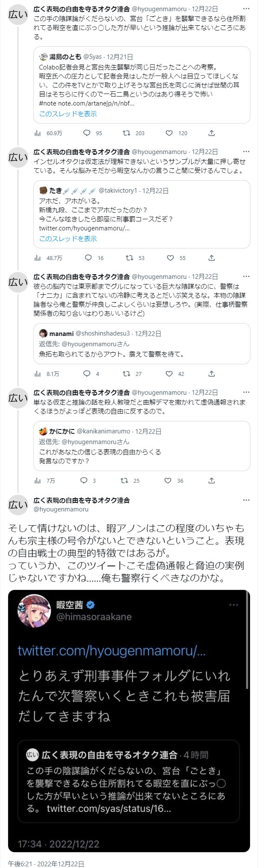This screenshot has width=259, height=868.
Task: Show thread in 湯島のとも quoted tweet
Action: [x=68, y=114]
